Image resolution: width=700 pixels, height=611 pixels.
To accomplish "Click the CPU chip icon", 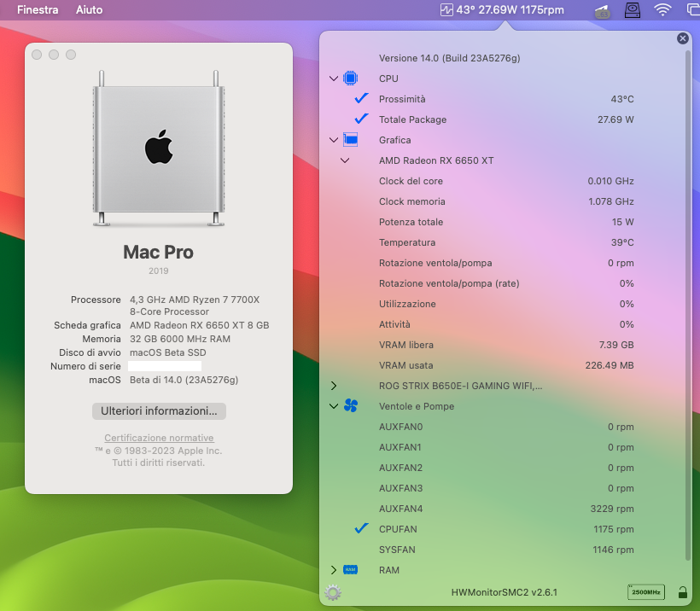I will coord(351,79).
